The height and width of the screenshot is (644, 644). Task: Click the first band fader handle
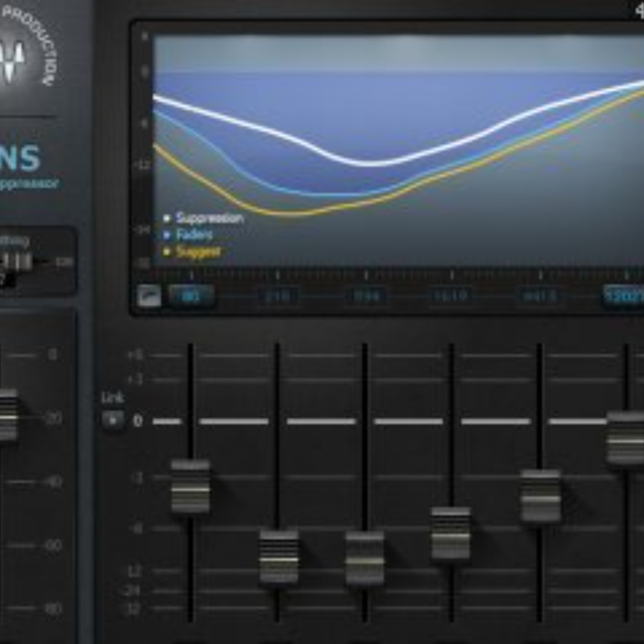click(190, 486)
